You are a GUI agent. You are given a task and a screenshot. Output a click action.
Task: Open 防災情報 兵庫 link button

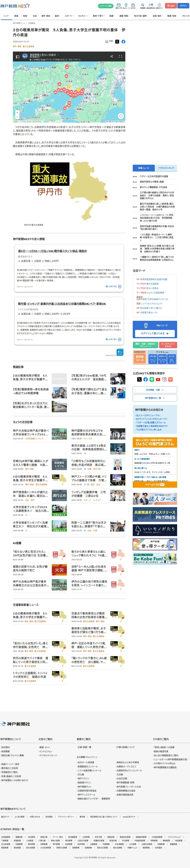pyautogui.click(x=155, y=390)
